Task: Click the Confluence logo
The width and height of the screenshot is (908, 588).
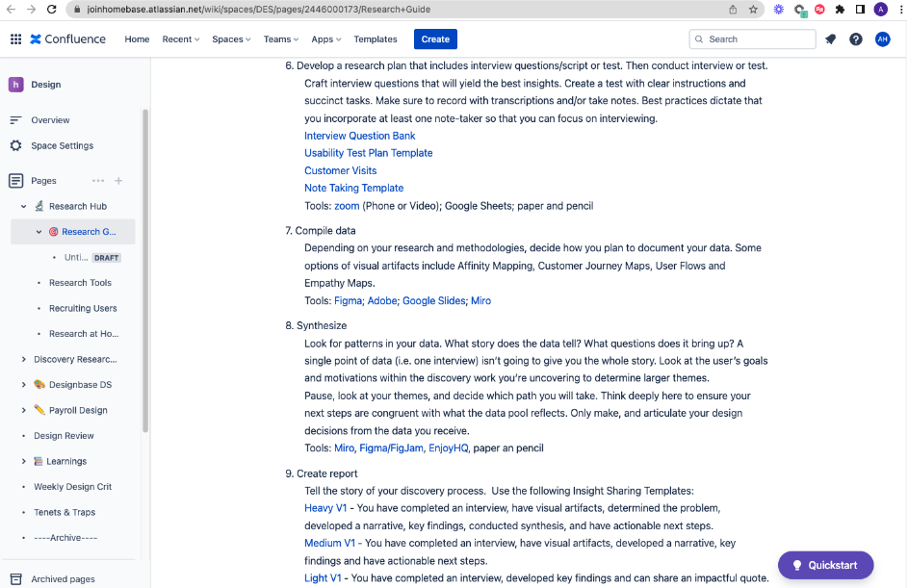Action: coord(67,38)
